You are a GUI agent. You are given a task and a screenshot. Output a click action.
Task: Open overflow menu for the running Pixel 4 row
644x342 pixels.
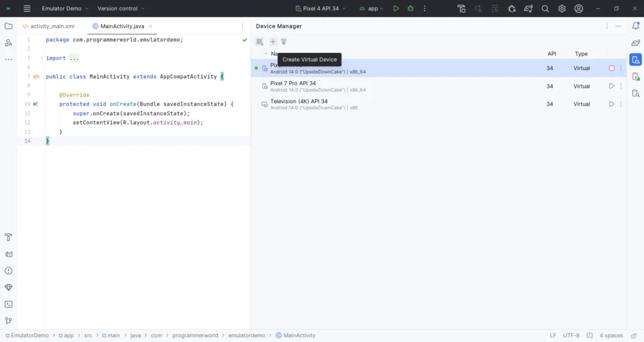621,68
